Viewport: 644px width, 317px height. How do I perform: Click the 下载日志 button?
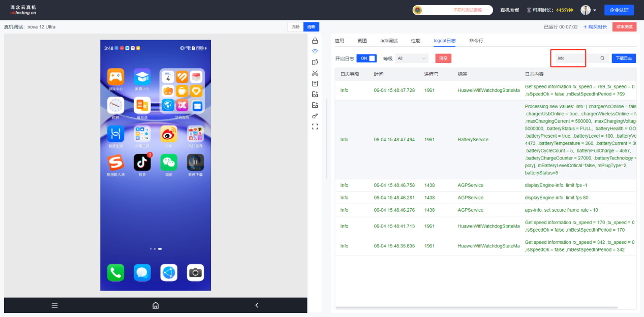623,58
